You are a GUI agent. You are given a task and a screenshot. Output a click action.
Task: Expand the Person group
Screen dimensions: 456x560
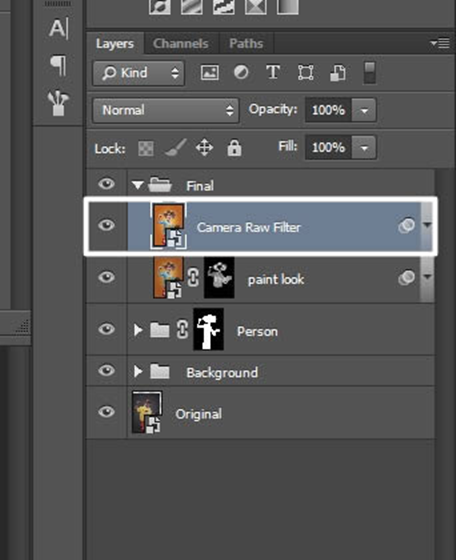138,330
